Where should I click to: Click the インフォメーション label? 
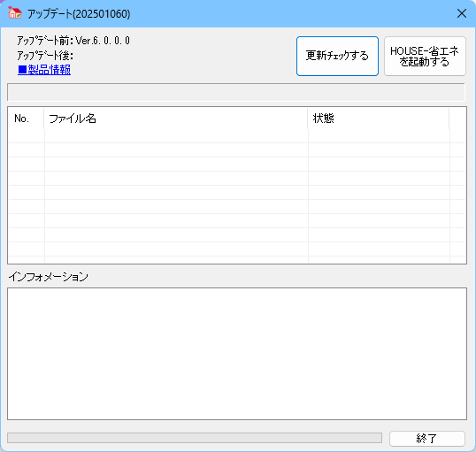pos(49,277)
